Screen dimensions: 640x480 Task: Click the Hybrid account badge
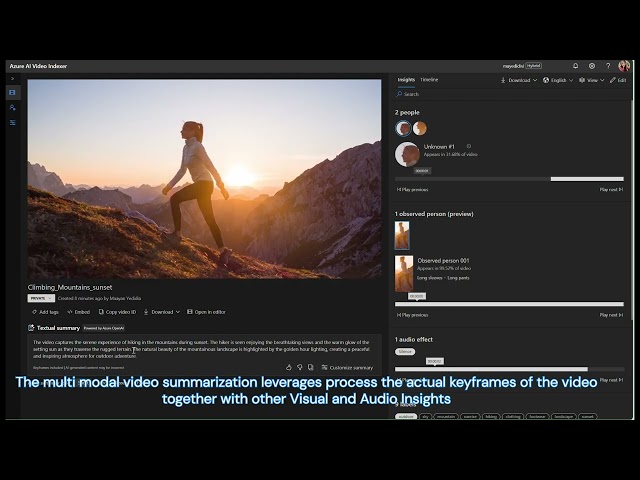[x=533, y=66]
